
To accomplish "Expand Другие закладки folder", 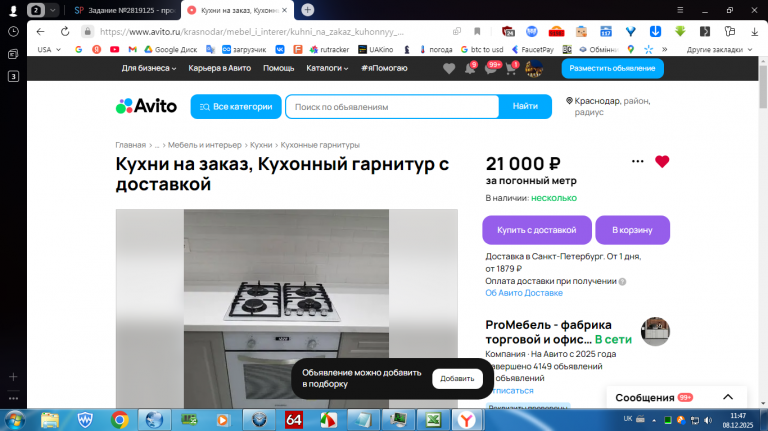I will click(719, 49).
